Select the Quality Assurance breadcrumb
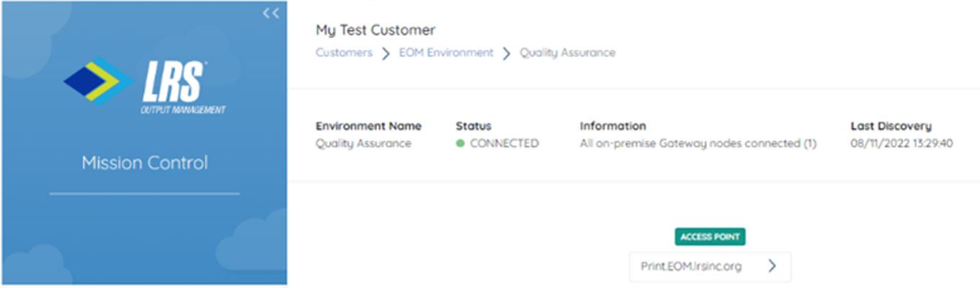 tap(568, 53)
